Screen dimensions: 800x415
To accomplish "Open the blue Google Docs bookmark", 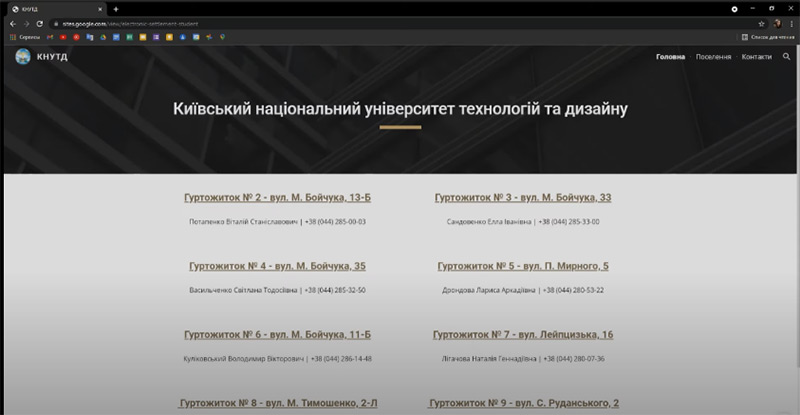I will 116,37.
